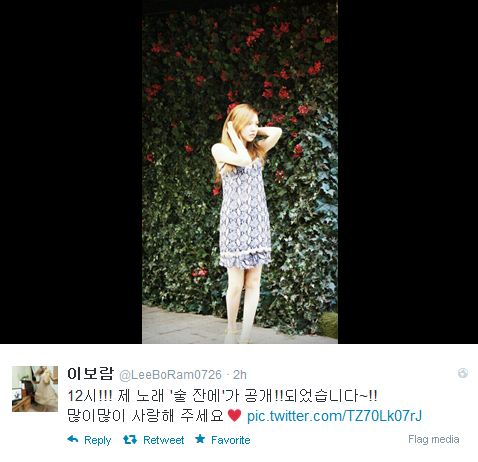Select the Retweet text label

pyautogui.click(x=163, y=440)
